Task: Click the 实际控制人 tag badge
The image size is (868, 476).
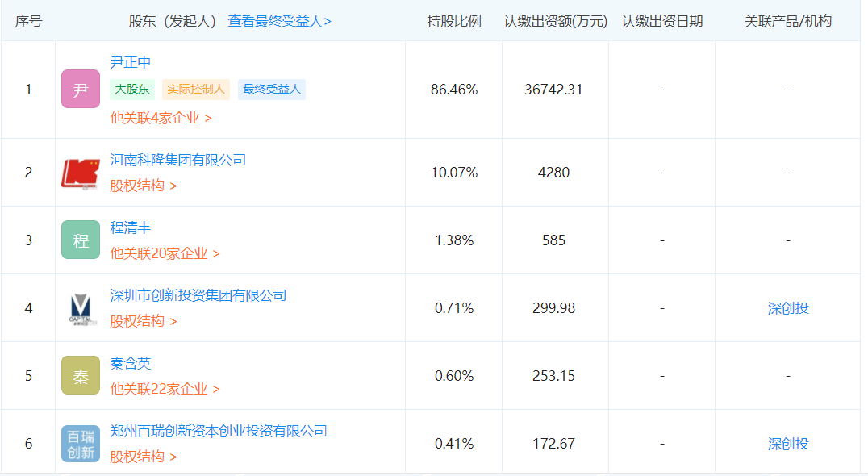Action: coord(196,90)
